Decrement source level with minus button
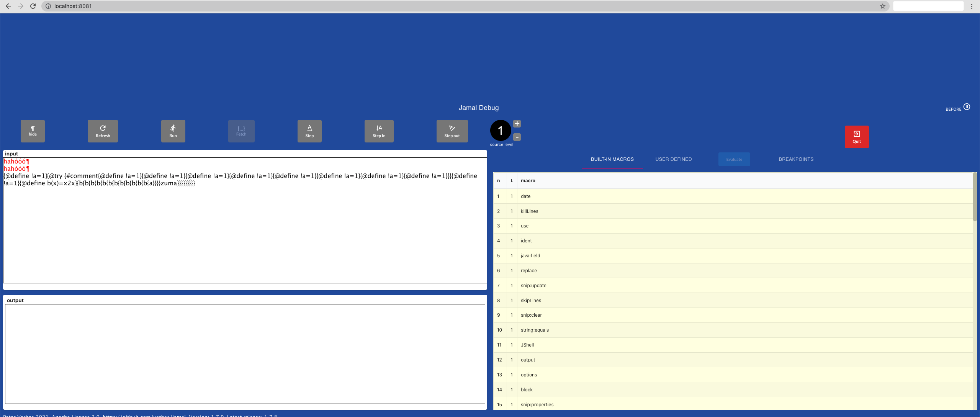 click(517, 137)
